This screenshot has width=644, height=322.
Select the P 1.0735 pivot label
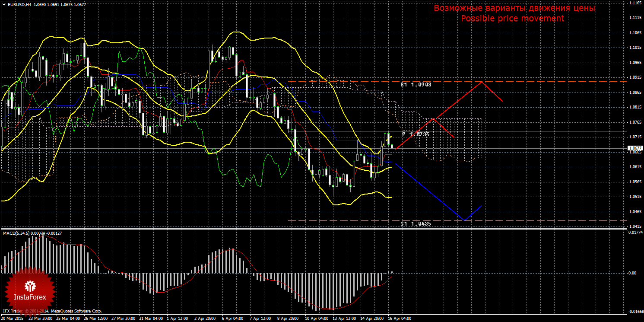tap(416, 134)
